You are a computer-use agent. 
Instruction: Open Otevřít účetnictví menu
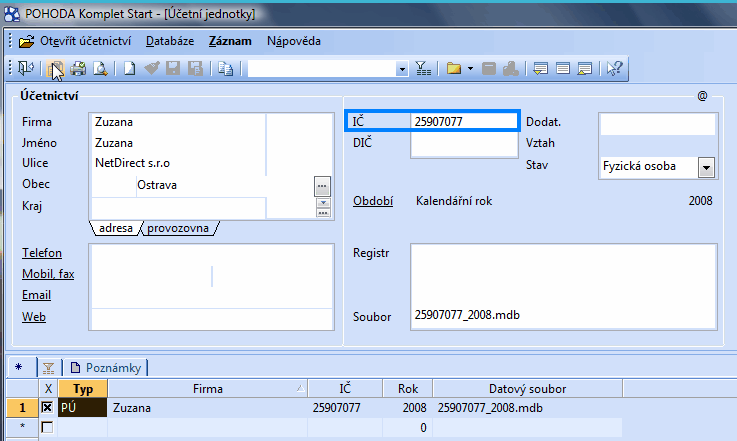pos(85,41)
